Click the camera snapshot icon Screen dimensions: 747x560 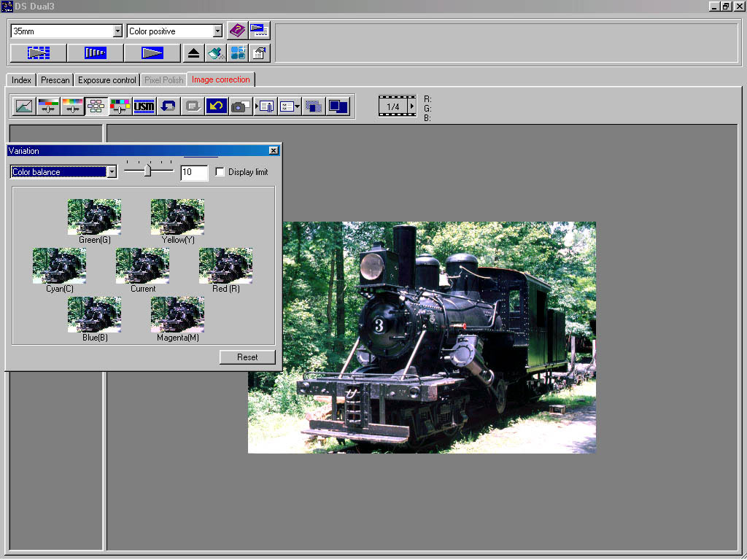click(240, 106)
